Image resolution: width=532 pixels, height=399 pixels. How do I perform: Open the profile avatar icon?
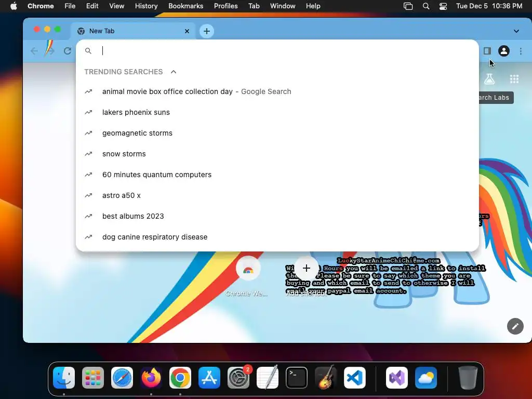(x=504, y=51)
